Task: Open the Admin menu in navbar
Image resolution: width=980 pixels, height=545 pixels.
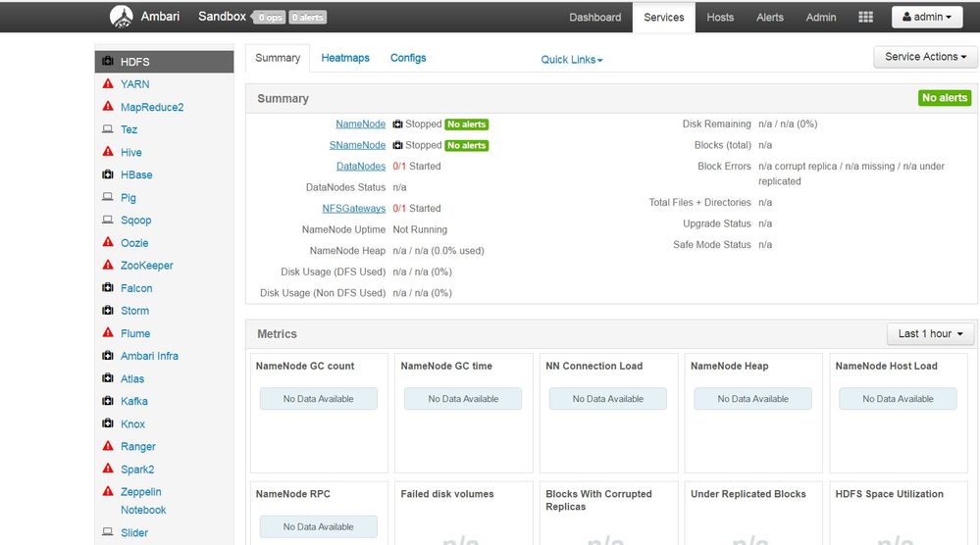Action: coord(821,18)
